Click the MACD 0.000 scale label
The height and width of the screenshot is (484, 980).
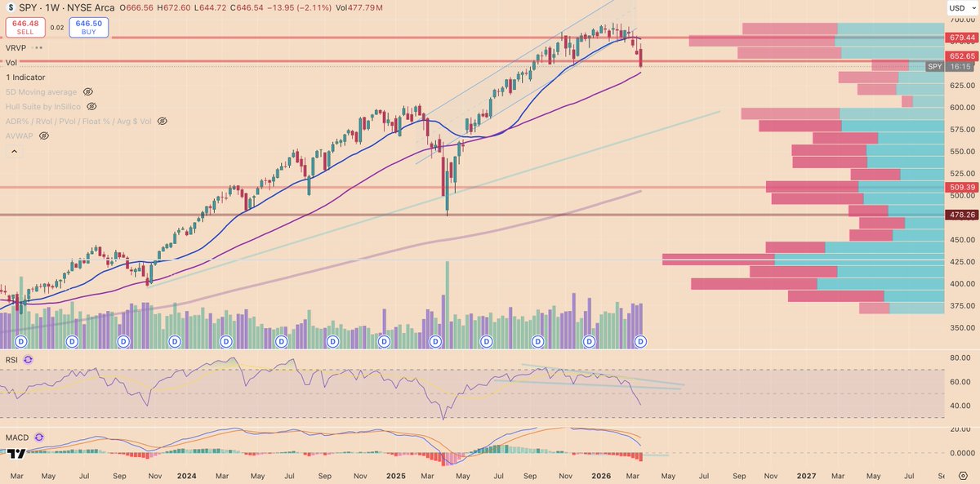tap(962, 453)
